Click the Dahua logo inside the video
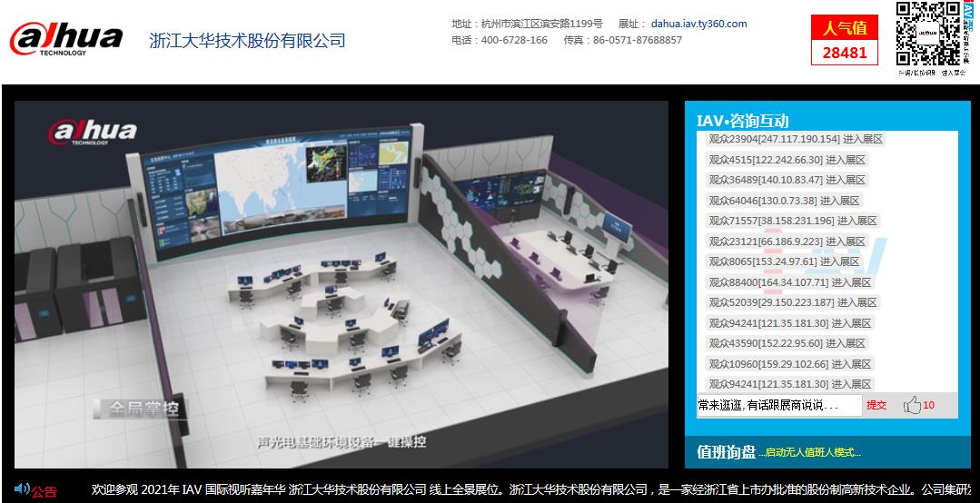 (93, 133)
